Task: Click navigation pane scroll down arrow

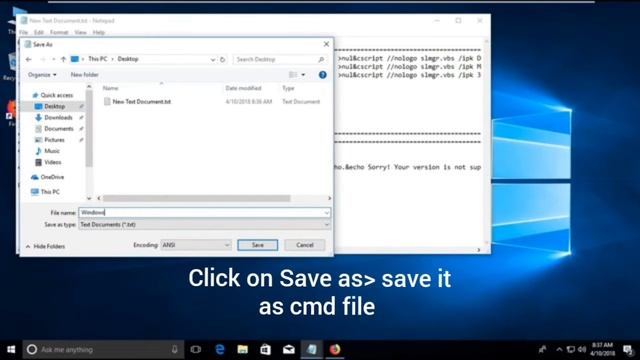Action: [x=89, y=198]
